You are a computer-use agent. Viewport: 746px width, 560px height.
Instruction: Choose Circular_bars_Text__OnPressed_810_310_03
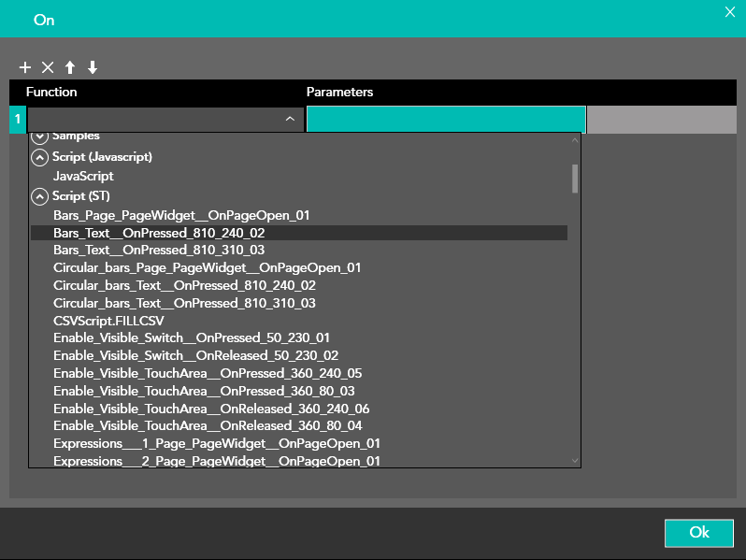click(184, 303)
